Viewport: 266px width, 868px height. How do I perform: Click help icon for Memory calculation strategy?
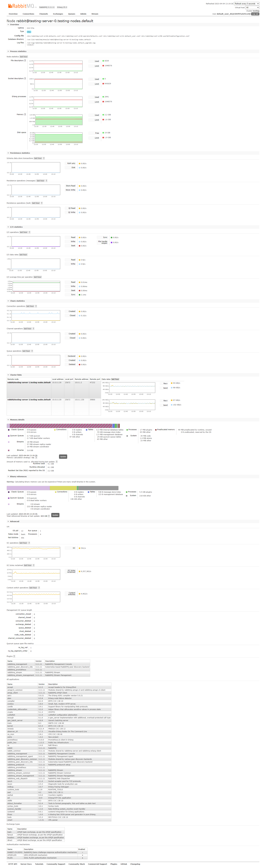[x=36, y=458]
